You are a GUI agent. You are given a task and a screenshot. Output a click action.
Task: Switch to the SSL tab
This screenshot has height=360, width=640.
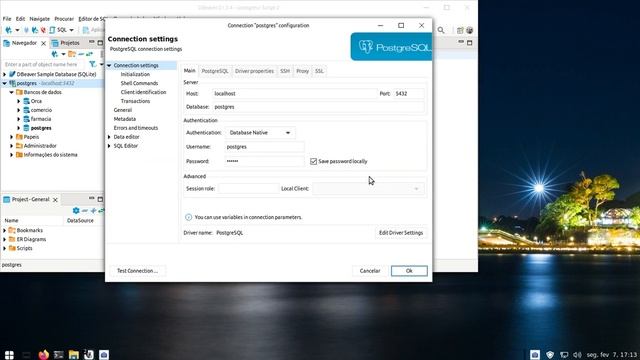[319, 71]
